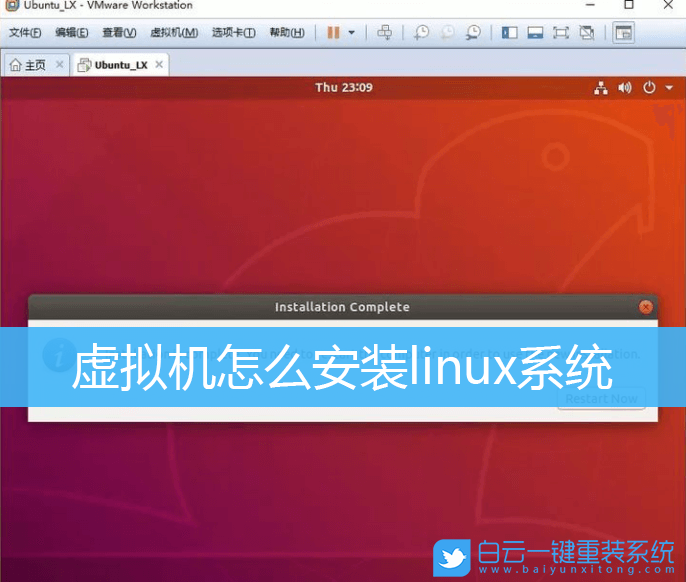Viewport: 686px width, 582px height.
Task: Open the 编辑(E) menu
Action: (x=71, y=32)
